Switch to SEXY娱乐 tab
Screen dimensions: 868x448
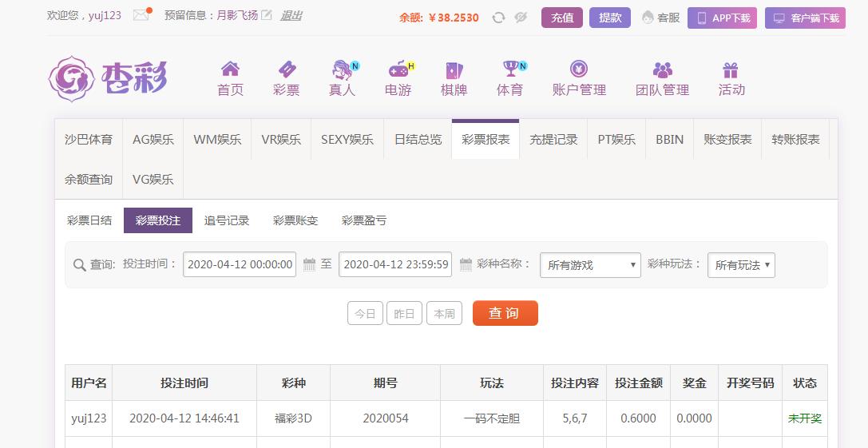(347, 140)
